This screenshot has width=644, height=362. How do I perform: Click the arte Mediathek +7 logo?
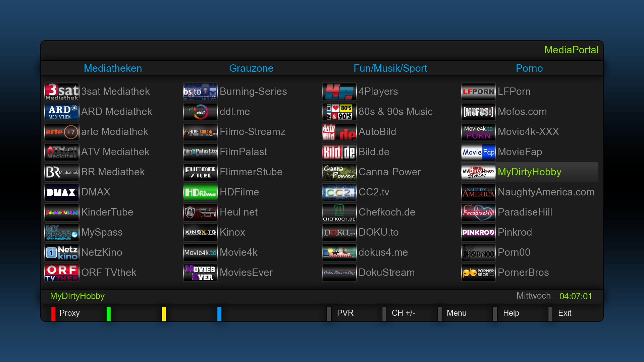(x=62, y=132)
